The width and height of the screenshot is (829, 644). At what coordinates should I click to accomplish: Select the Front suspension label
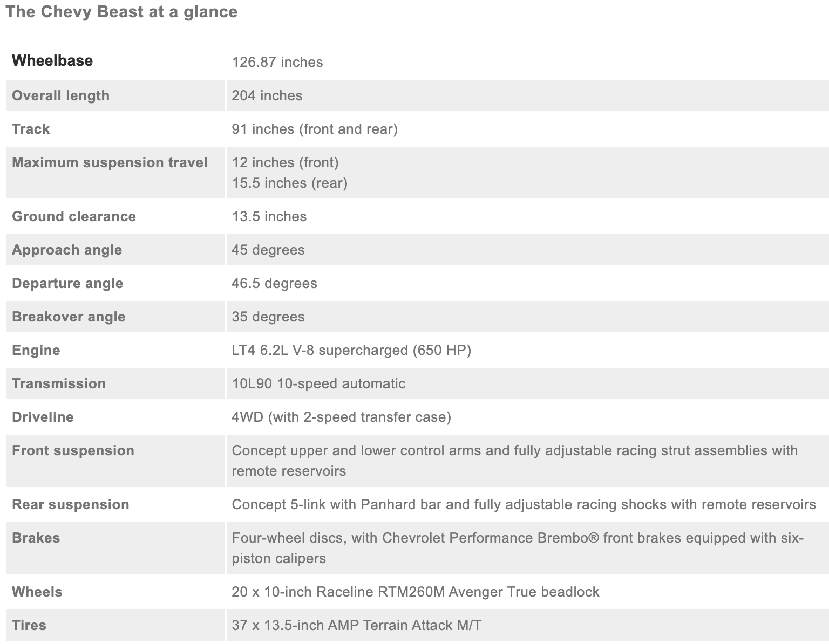pos(73,450)
